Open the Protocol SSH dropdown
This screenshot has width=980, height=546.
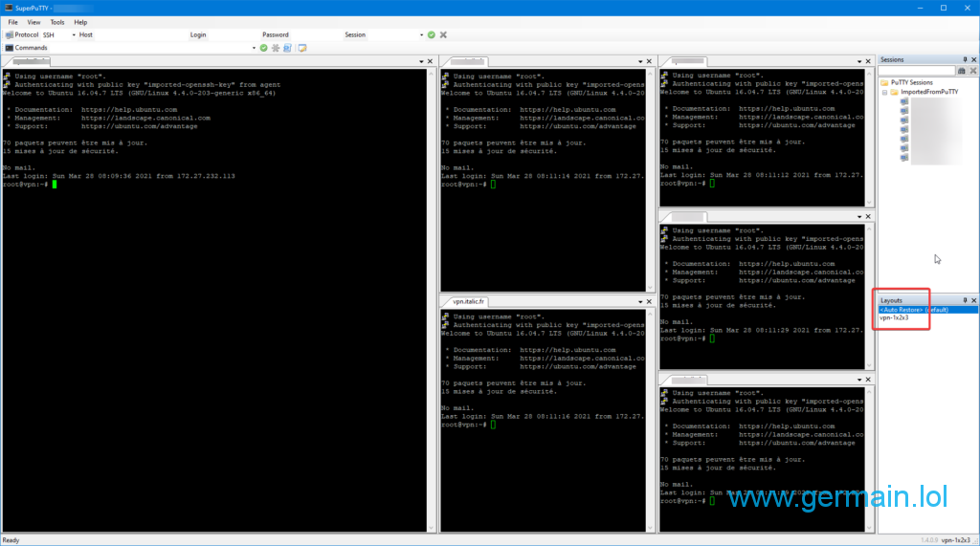74,34
